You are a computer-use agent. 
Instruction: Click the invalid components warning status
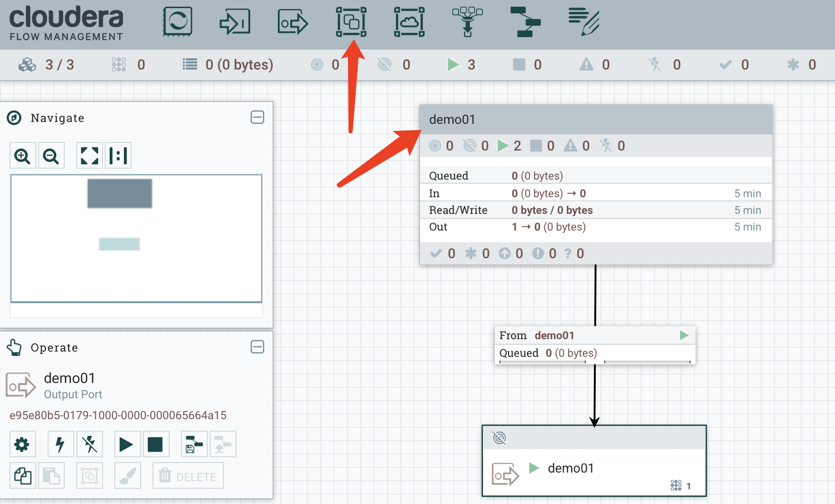tap(594, 65)
